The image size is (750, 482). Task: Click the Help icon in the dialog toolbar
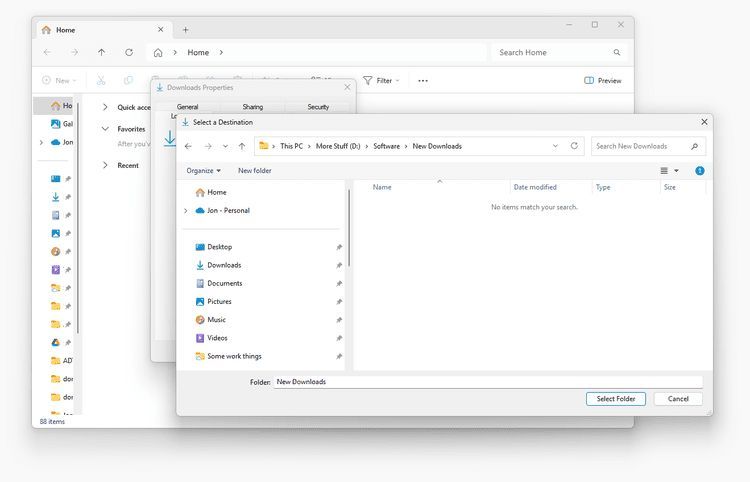699,171
